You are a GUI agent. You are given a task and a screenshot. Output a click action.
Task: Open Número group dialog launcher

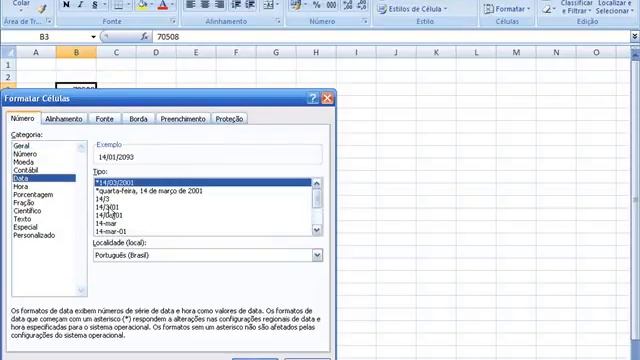point(364,21)
